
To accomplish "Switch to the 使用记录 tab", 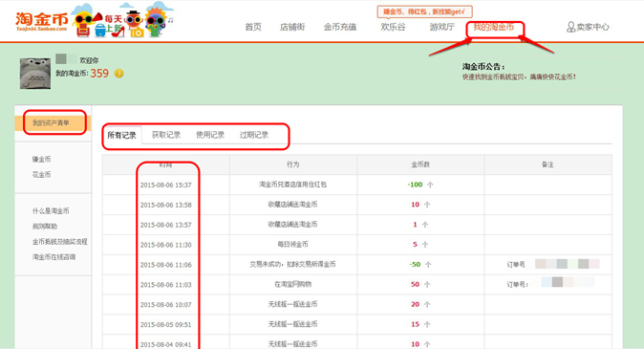I will coord(210,135).
